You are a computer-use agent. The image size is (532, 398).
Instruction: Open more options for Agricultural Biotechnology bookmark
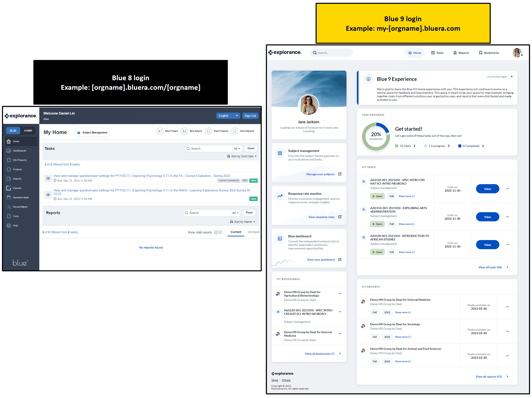[340, 294]
